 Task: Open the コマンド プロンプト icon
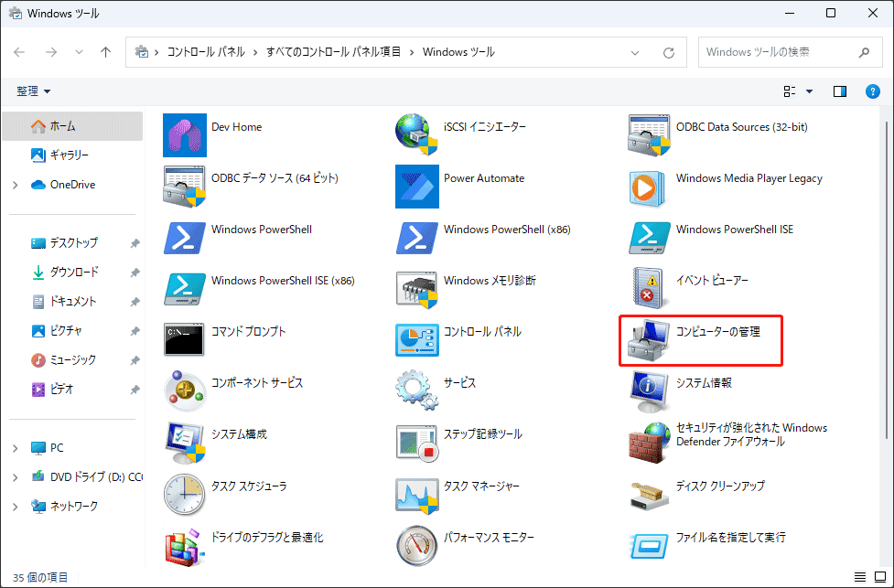click(185, 340)
